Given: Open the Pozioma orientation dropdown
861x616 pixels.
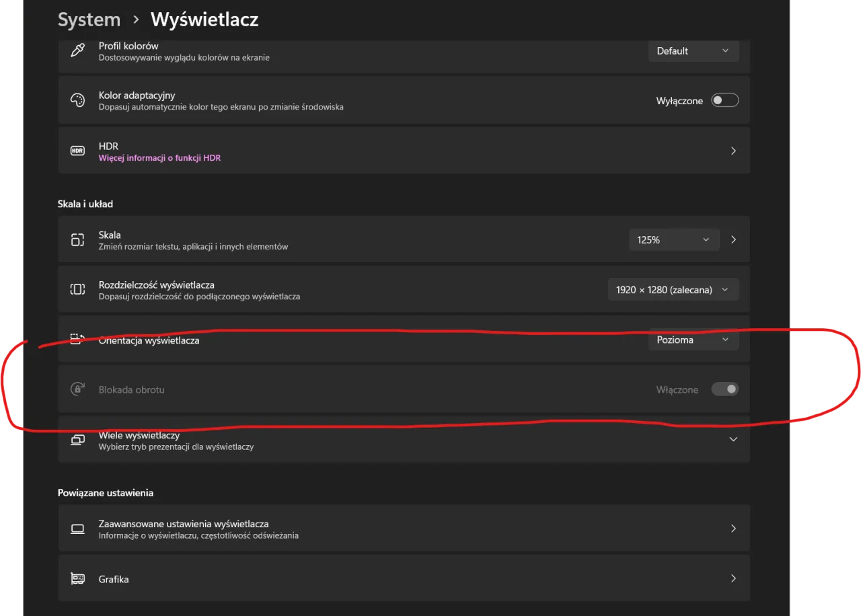Looking at the screenshot, I should click(694, 340).
